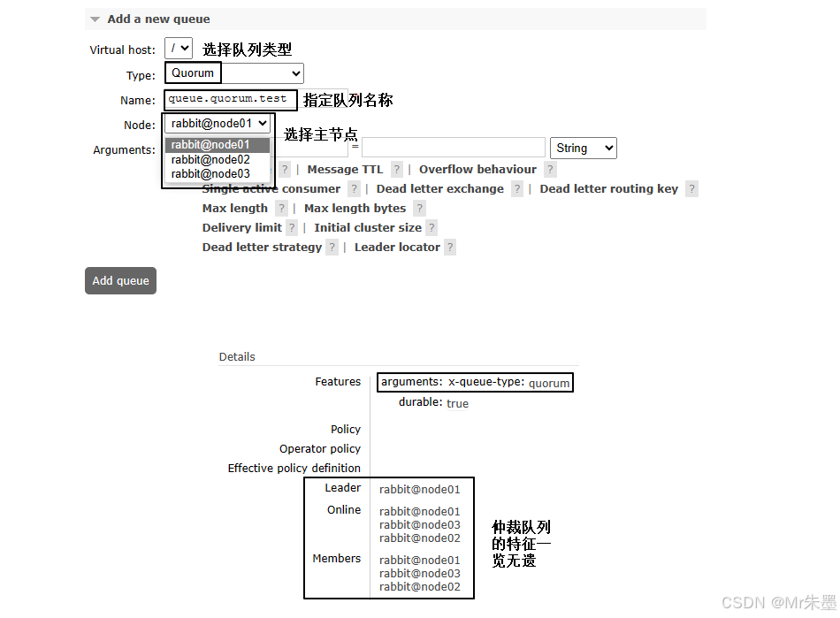Click the Dead letter strategy link
This screenshot has width=840, height=618.
point(262,248)
